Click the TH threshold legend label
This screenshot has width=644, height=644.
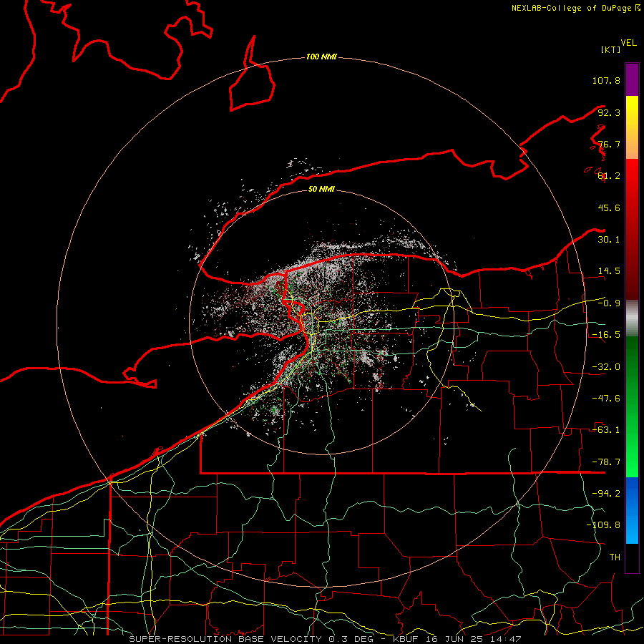(x=615, y=557)
